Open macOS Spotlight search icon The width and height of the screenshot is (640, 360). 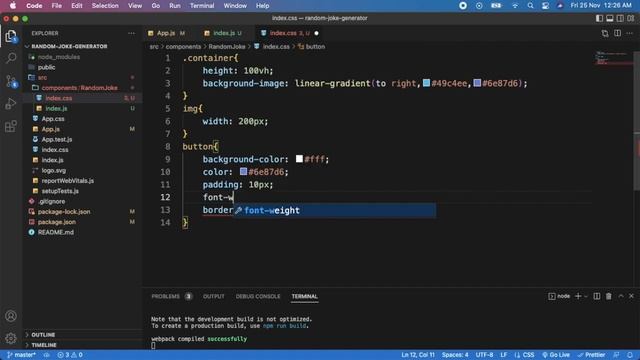[x=530, y=6]
